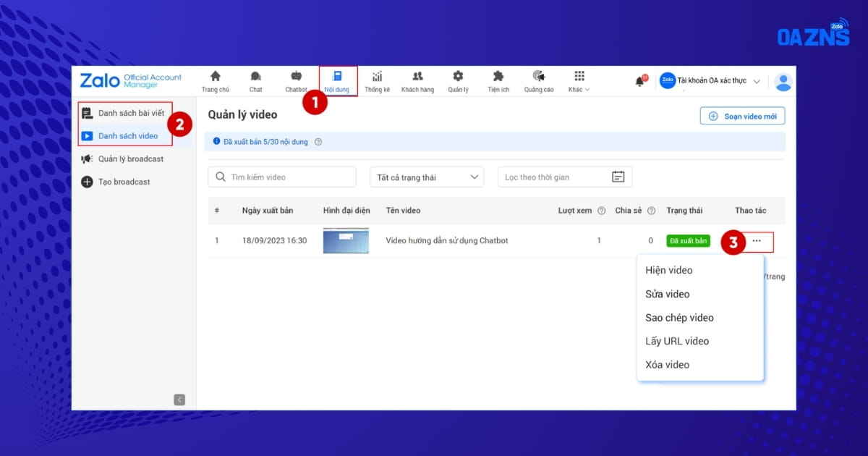Click the Zalo Official Account Manager logo
This screenshot has height=456, width=868.
point(131,80)
